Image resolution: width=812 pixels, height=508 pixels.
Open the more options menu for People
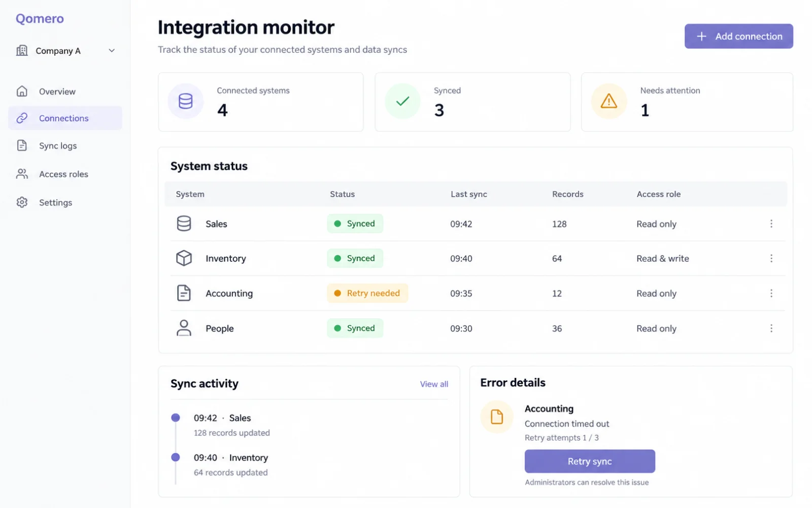click(771, 328)
